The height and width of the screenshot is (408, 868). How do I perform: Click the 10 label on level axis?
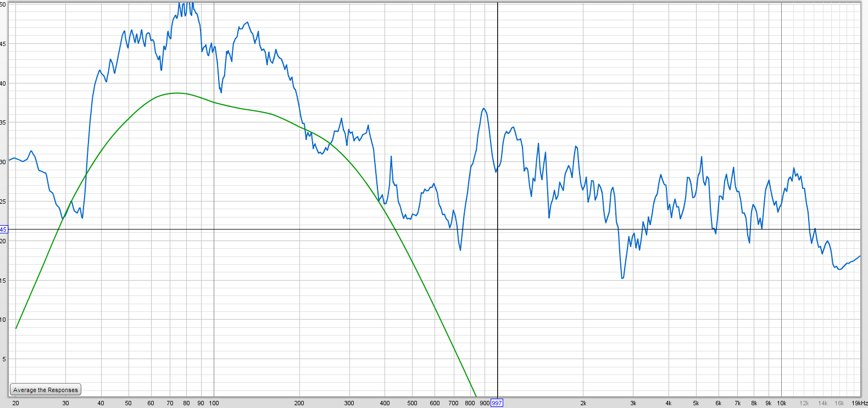(3, 320)
